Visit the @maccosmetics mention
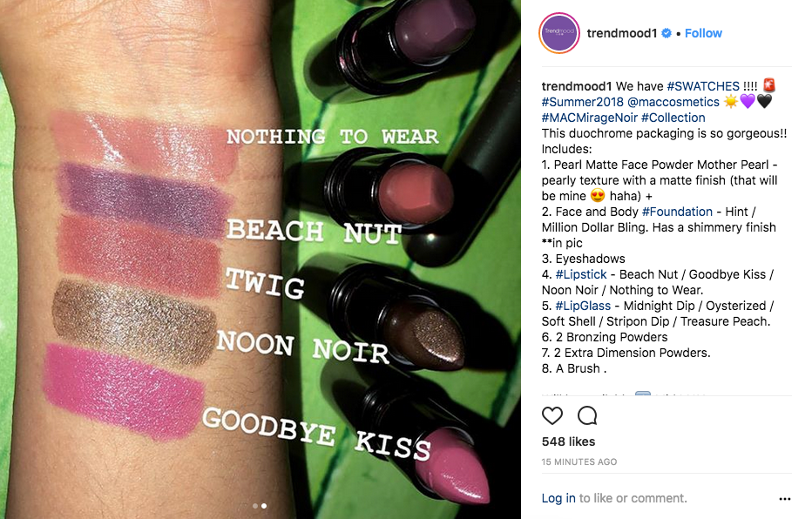This screenshot has width=812, height=519. [673, 102]
